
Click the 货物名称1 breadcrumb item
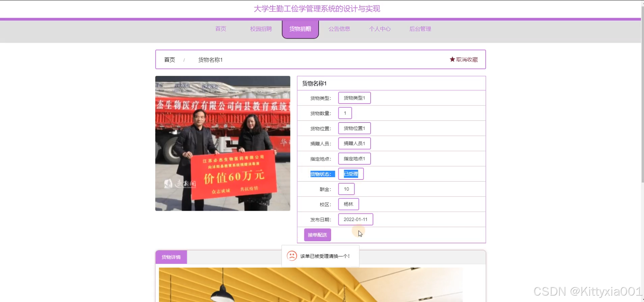210,60
